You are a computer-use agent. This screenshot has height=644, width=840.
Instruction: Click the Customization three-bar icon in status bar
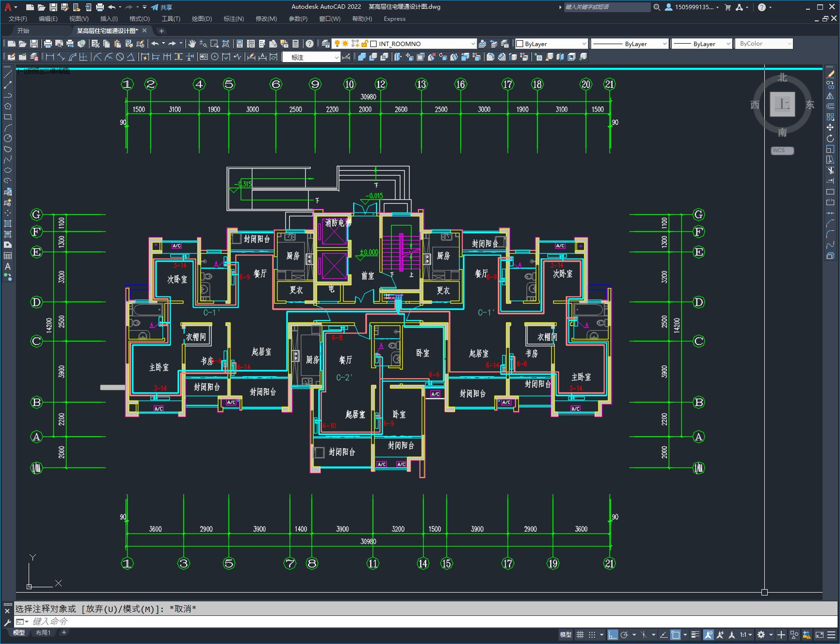[832, 634]
